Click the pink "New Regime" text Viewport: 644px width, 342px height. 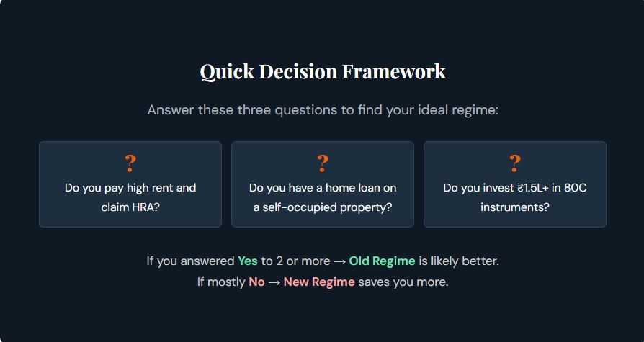point(319,282)
